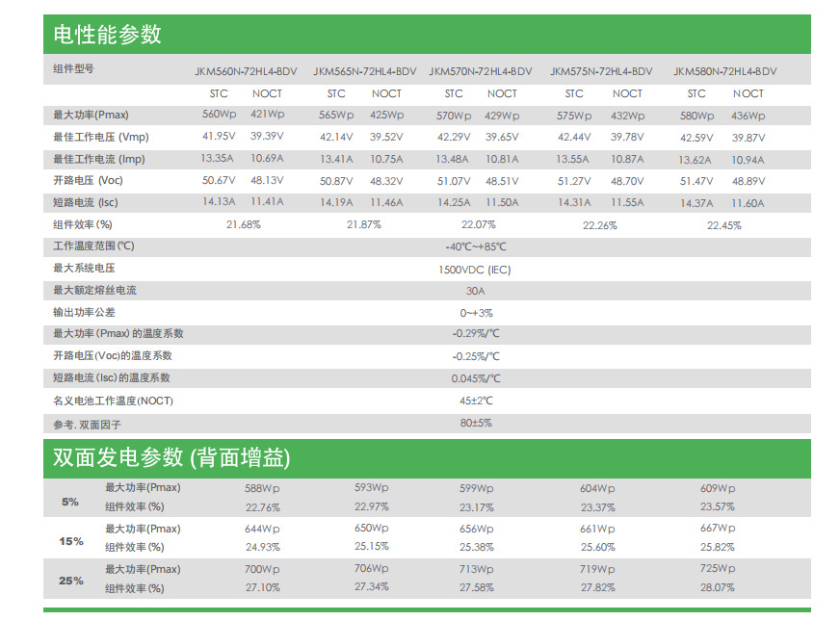Select the 短路电流 (Isc) row label

85,202
